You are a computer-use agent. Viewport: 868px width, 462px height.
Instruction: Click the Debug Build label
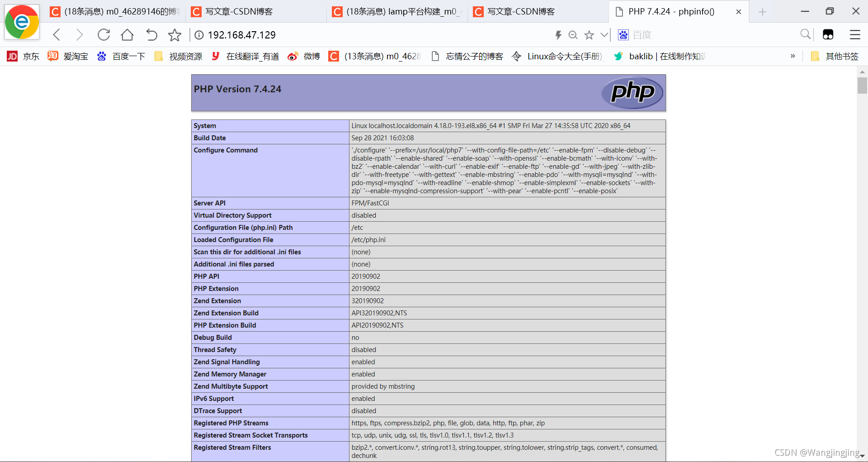(x=212, y=338)
